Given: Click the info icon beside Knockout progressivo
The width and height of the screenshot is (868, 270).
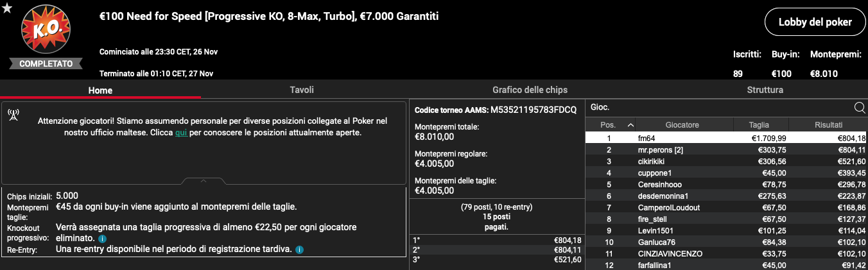Looking at the screenshot, I should 102,239.
